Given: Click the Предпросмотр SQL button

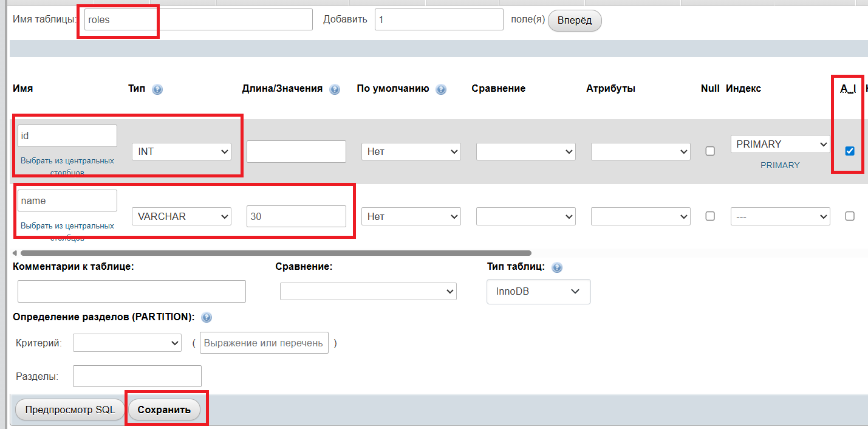Looking at the screenshot, I should (70, 410).
